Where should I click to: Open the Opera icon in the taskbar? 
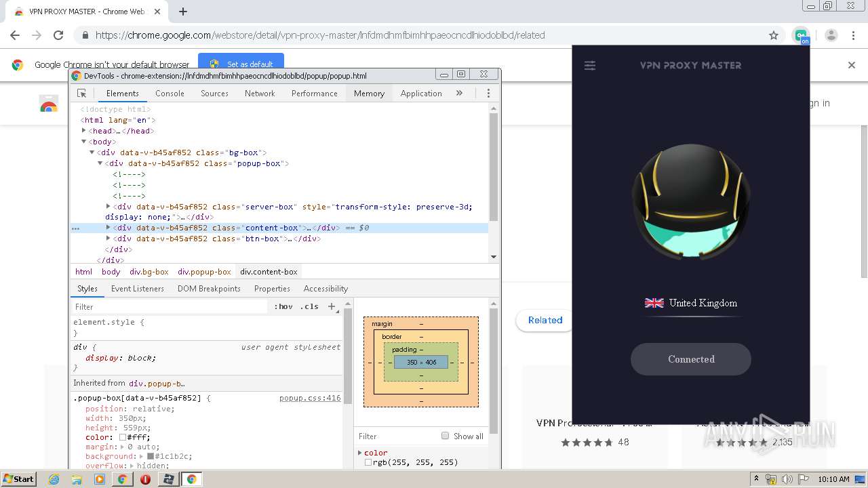tap(145, 479)
